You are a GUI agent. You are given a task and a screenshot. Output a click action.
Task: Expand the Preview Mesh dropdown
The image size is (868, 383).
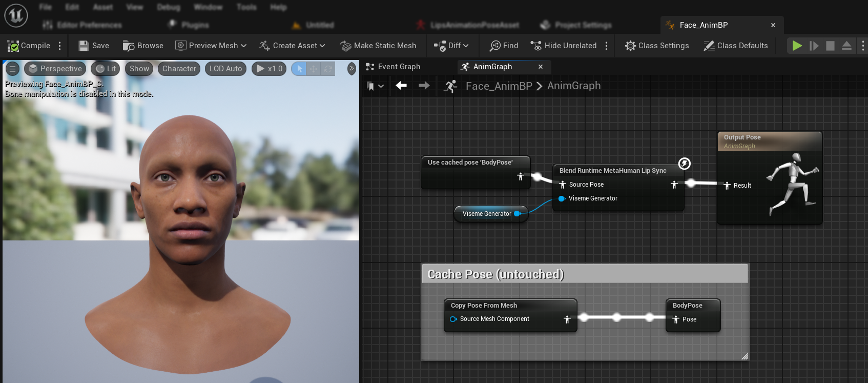pyautogui.click(x=211, y=46)
